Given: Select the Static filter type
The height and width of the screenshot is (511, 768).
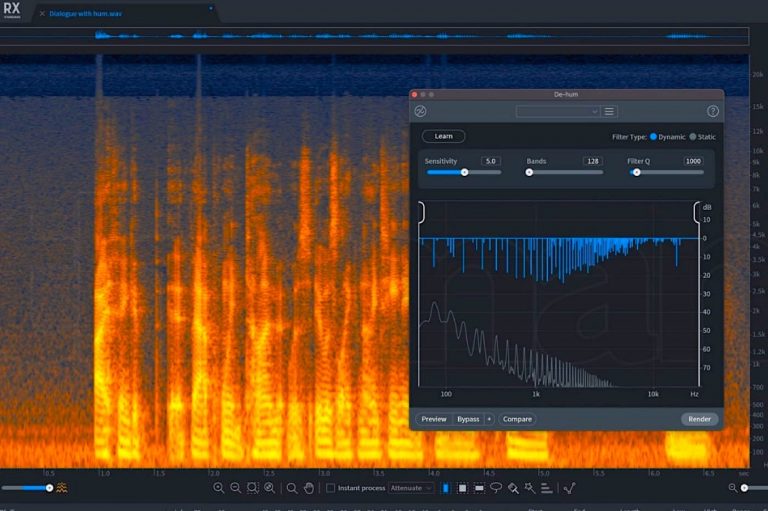Looking at the screenshot, I should point(693,136).
